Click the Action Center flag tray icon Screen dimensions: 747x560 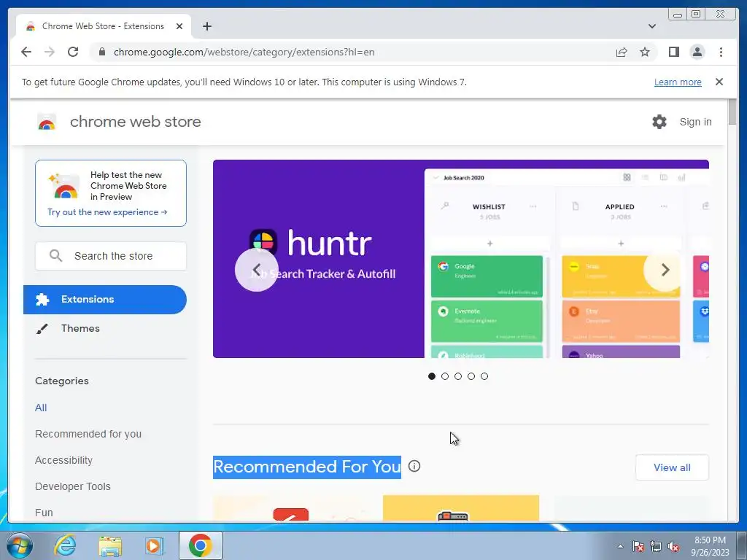pos(638,546)
